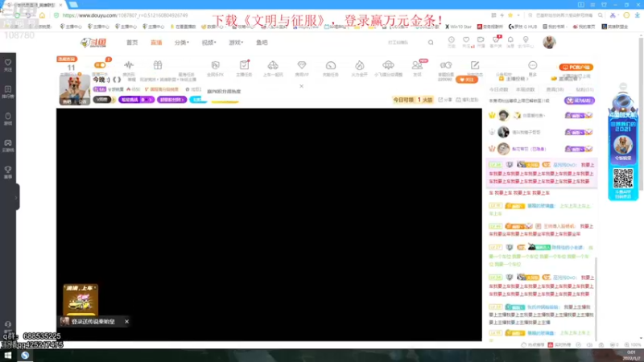Click the purple 巅峰挑战 pill button
644x362 pixels.
(136, 100)
